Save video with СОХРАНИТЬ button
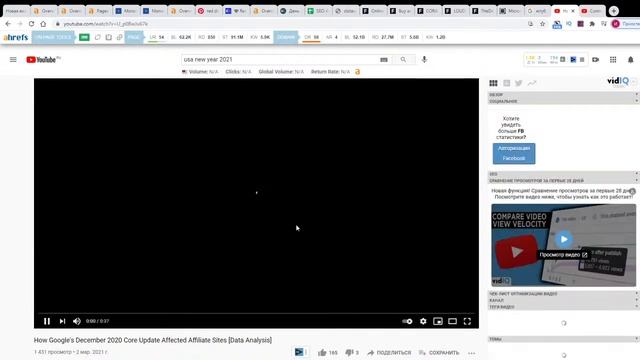Screen dimensions: 640x360 [439, 353]
